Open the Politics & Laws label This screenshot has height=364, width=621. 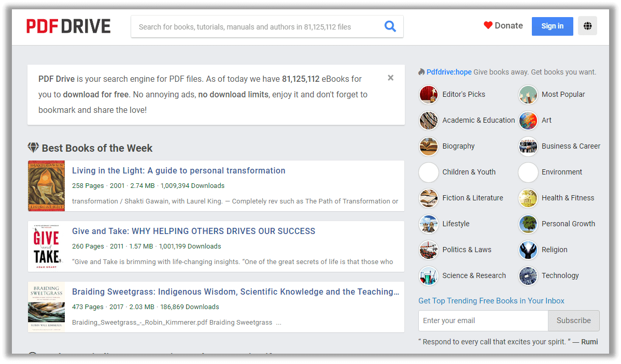(x=467, y=250)
